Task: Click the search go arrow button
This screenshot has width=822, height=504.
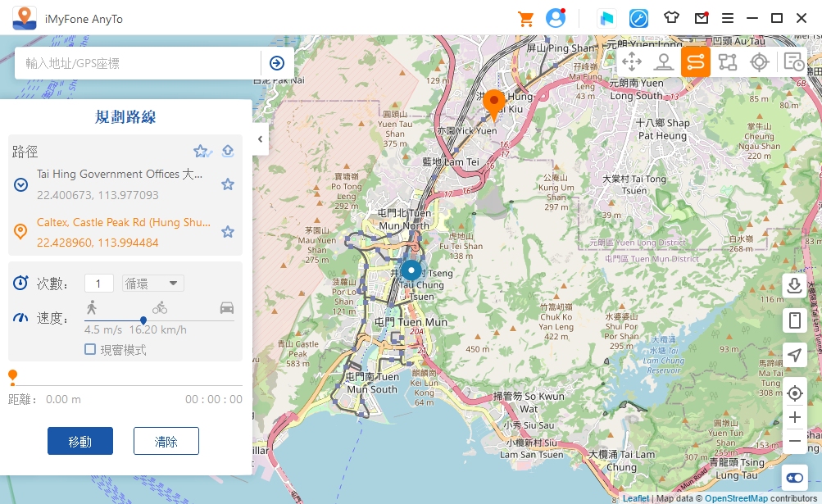Action: (277, 63)
